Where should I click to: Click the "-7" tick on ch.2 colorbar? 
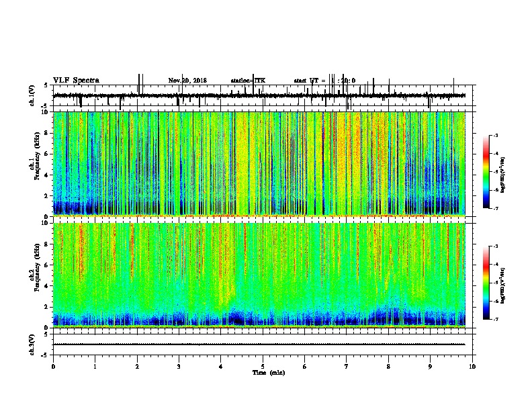coord(496,320)
